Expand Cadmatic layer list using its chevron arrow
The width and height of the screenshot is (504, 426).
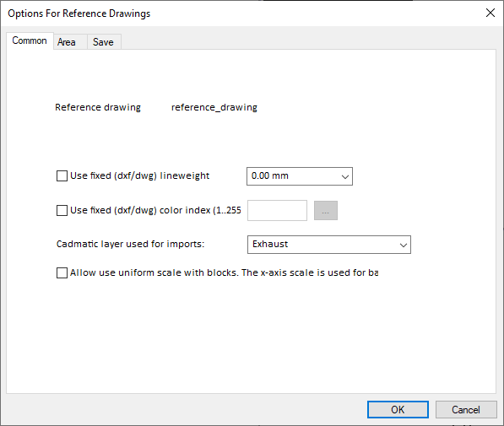coord(403,245)
